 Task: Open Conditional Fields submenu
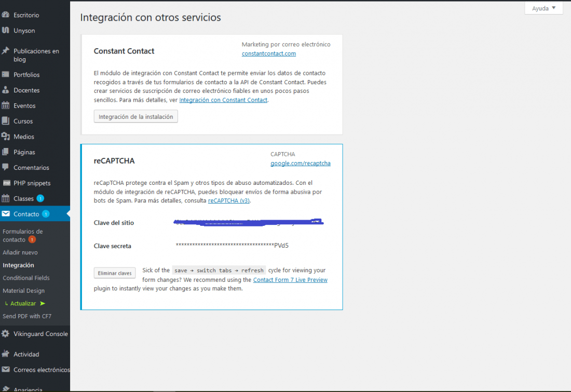26,278
